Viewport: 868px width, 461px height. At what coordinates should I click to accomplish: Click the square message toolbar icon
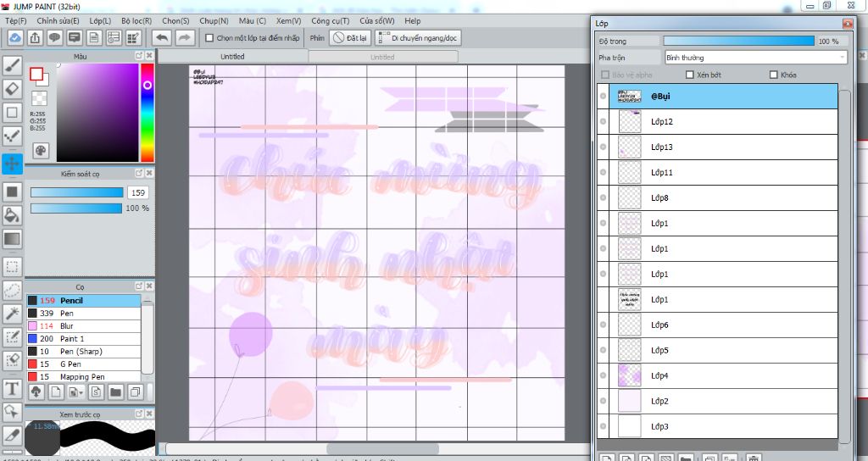pyautogui.click(x=75, y=37)
